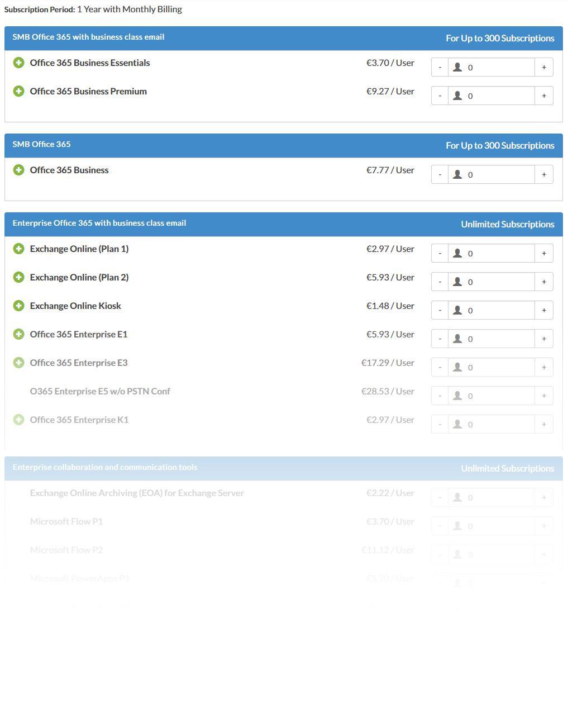Click the user icon in Office 365 Business row
Viewport: 568px width, 728px height.
457,174
